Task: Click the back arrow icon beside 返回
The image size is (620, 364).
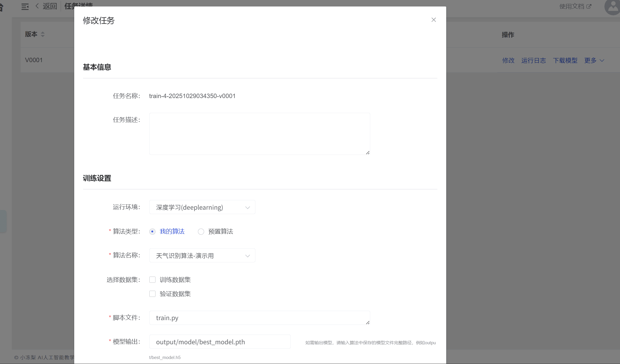Action: (x=37, y=6)
